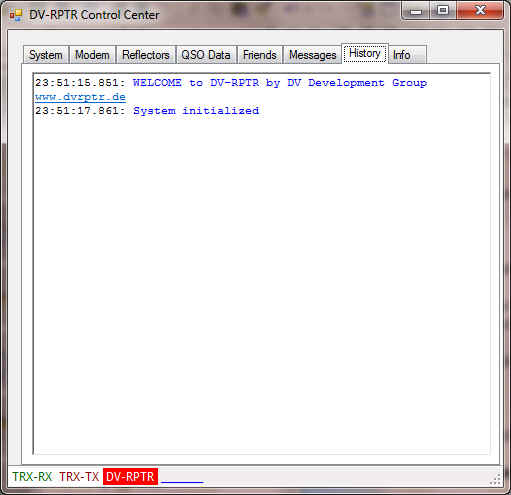This screenshot has width=511, height=495.
Task: Open the Modem tab
Action: click(x=92, y=55)
